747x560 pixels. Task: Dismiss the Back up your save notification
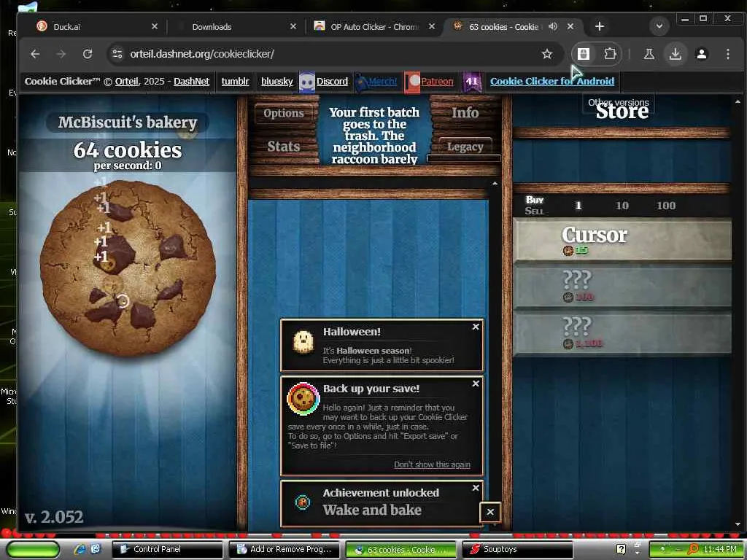coord(476,384)
